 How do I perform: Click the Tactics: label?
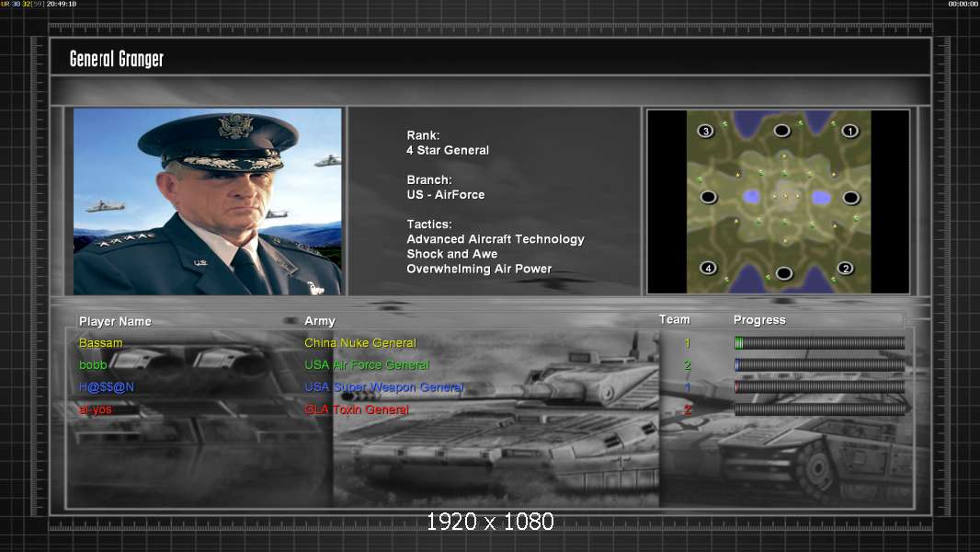click(429, 224)
